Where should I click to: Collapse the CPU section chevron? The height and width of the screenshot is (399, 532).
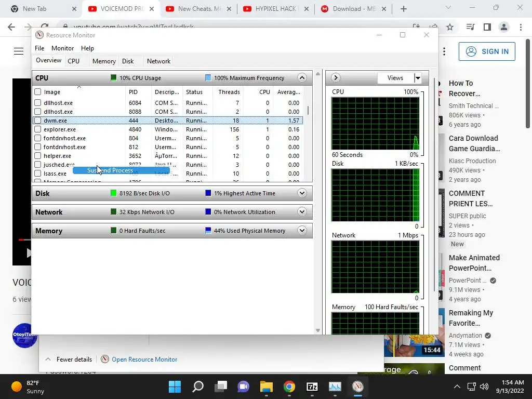coord(302,78)
